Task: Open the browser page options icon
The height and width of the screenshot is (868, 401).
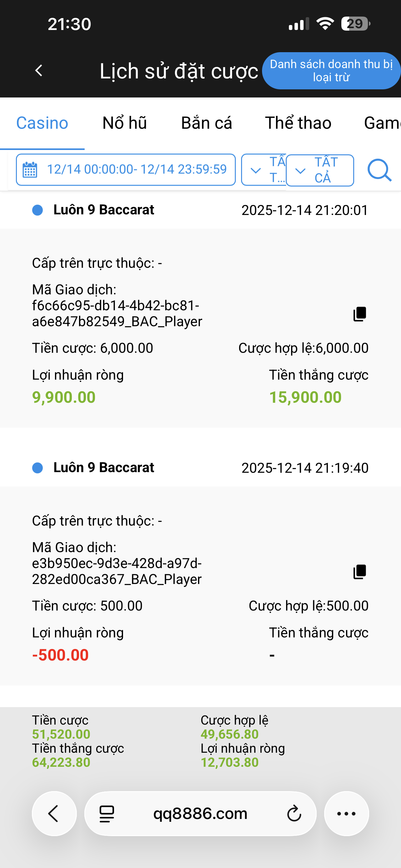Action: (x=107, y=814)
